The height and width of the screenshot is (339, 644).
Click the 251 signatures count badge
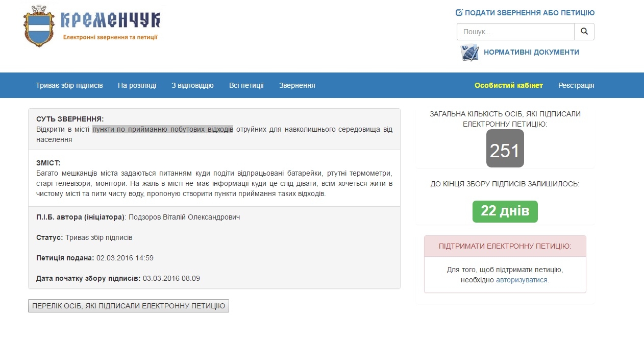pyautogui.click(x=505, y=149)
